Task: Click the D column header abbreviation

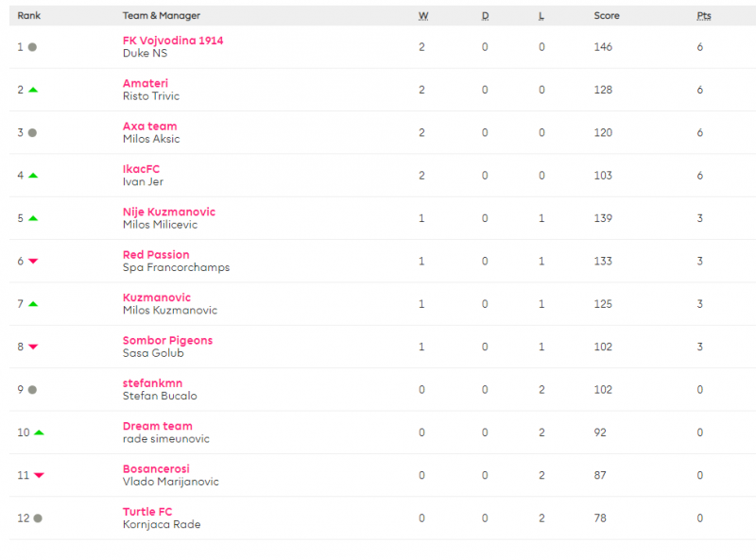Action: coord(485,16)
